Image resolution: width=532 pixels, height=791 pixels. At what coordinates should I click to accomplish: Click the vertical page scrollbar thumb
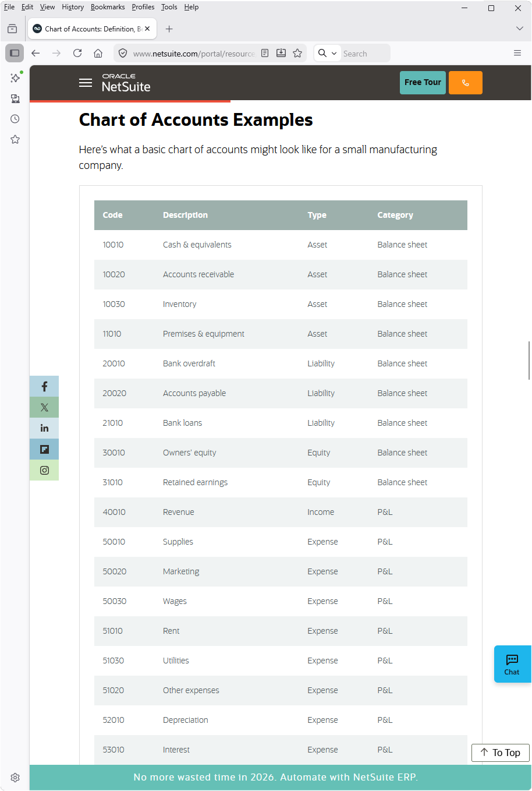[529, 361]
